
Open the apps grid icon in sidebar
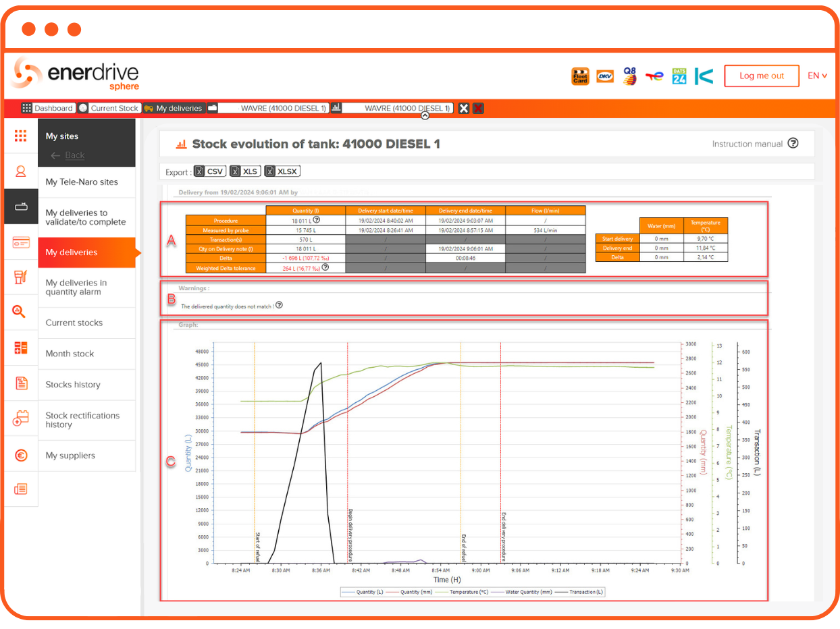point(21,136)
